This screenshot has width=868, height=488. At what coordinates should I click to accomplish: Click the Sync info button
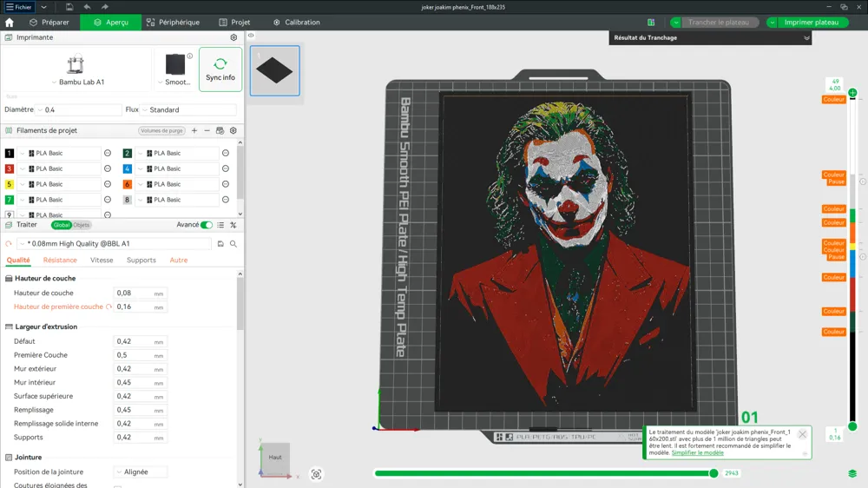coord(220,69)
